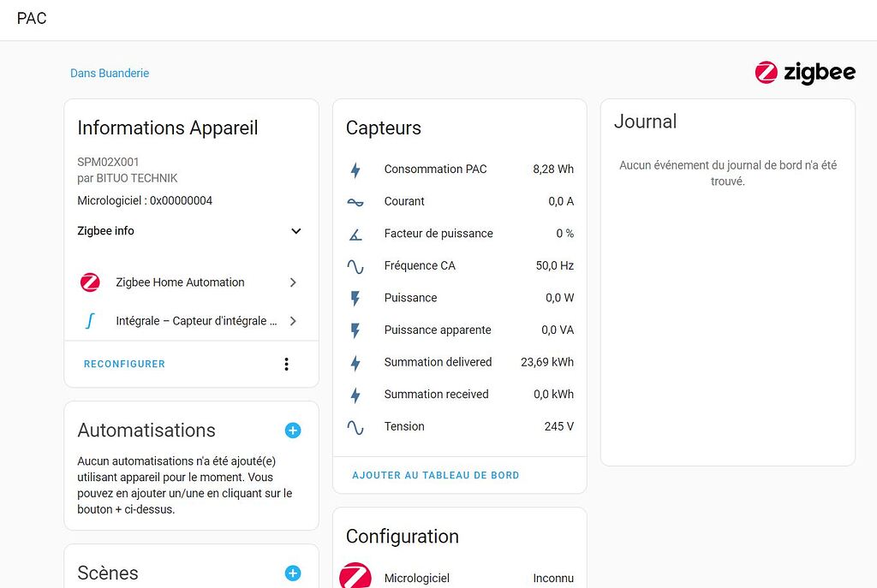Click the Micrologiciel icon under Configuration

pyautogui.click(x=357, y=578)
